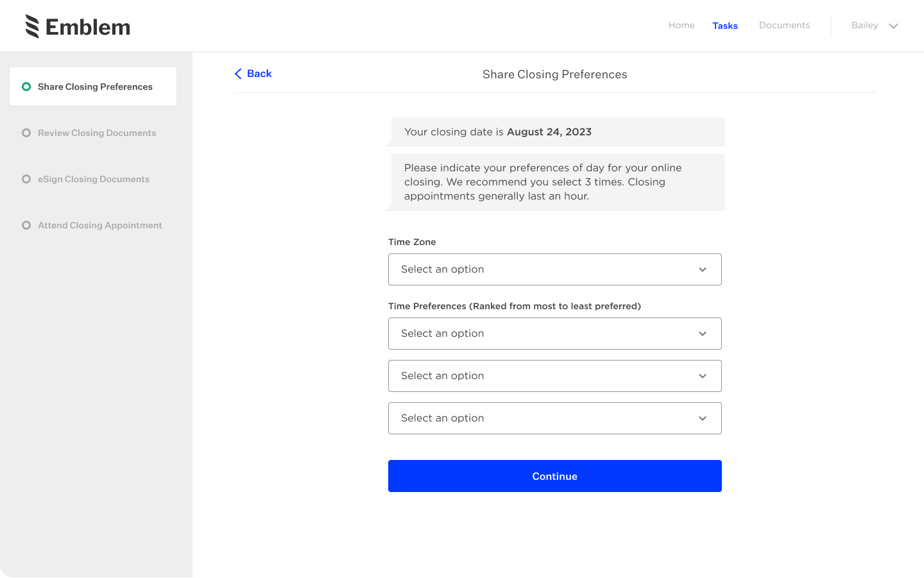Click the chevron next to Bailey

click(x=893, y=26)
